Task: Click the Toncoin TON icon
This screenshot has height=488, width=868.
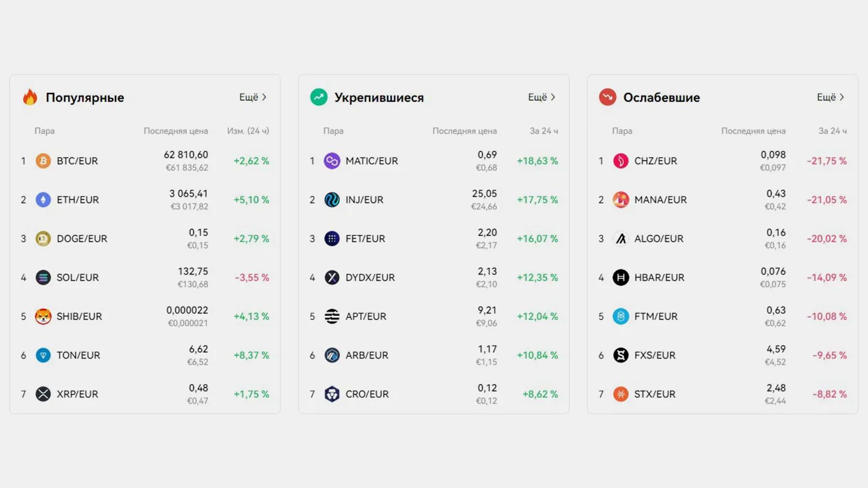Action: [43, 355]
